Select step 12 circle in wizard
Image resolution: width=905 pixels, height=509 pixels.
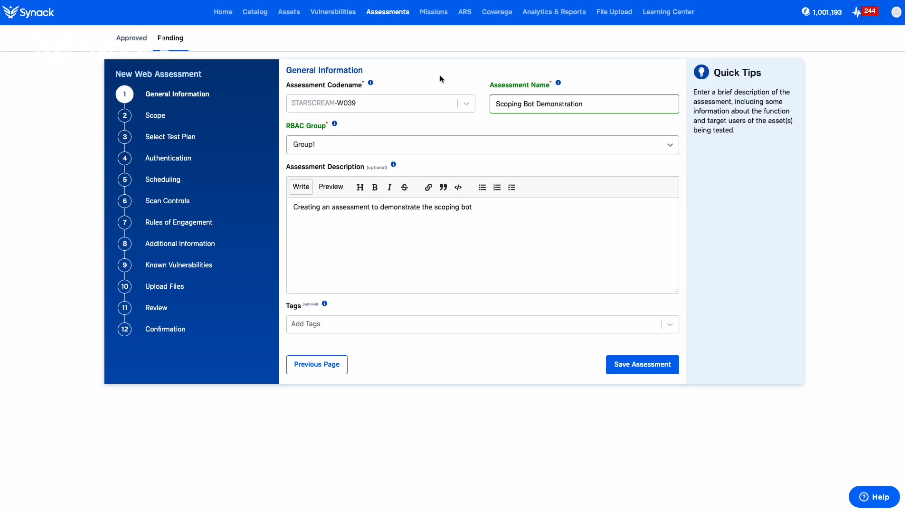click(124, 329)
